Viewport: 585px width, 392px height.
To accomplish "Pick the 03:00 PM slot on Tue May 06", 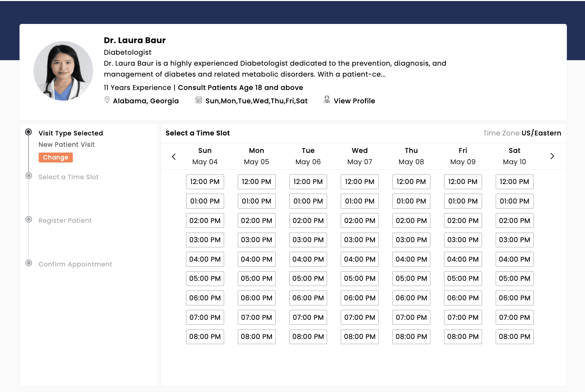I will pos(308,240).
